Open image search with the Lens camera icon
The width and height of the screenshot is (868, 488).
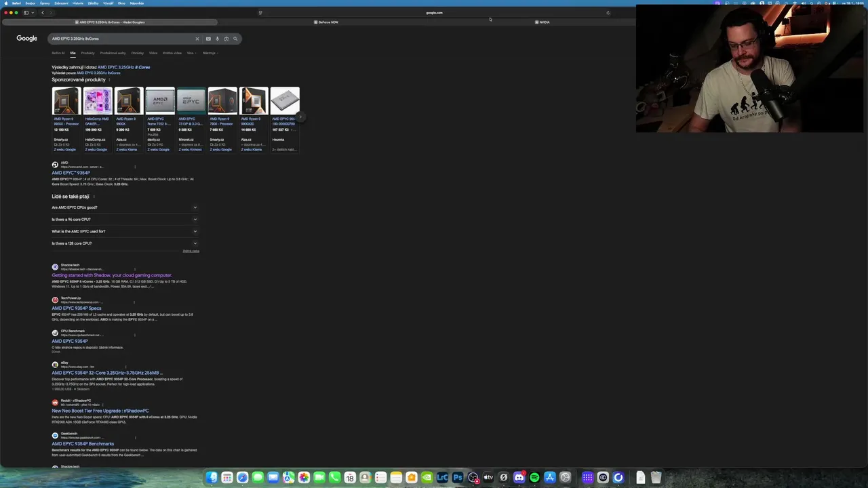[x=226, y=39]
